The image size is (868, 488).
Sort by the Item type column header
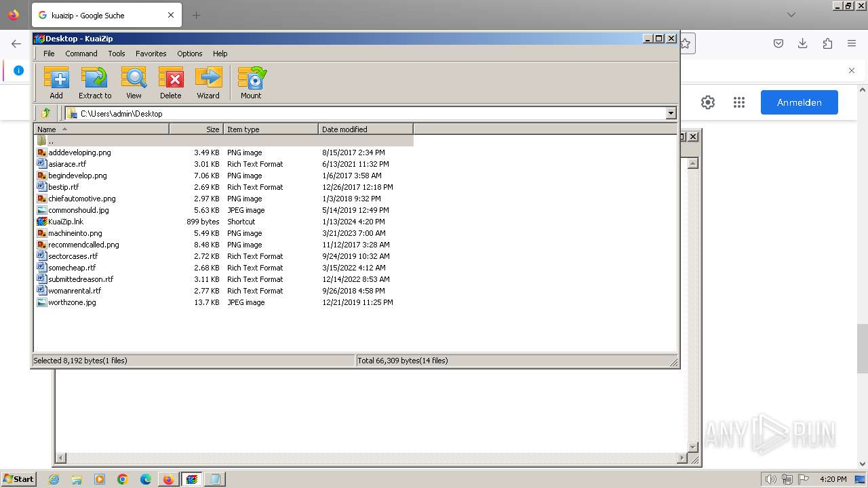click(271, 129)
